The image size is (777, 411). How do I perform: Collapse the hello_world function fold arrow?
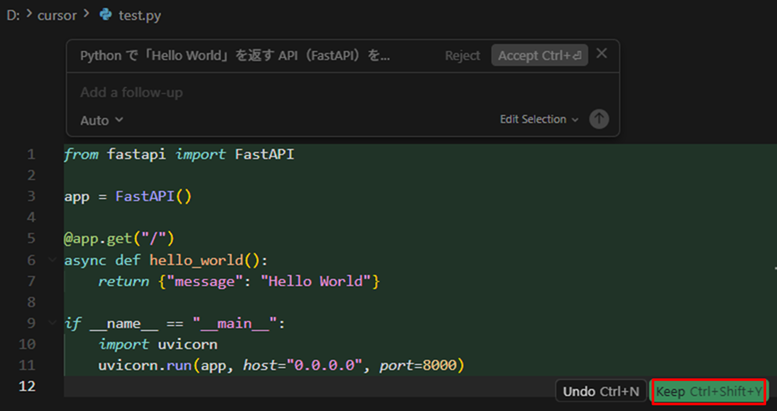coord(53,260)
